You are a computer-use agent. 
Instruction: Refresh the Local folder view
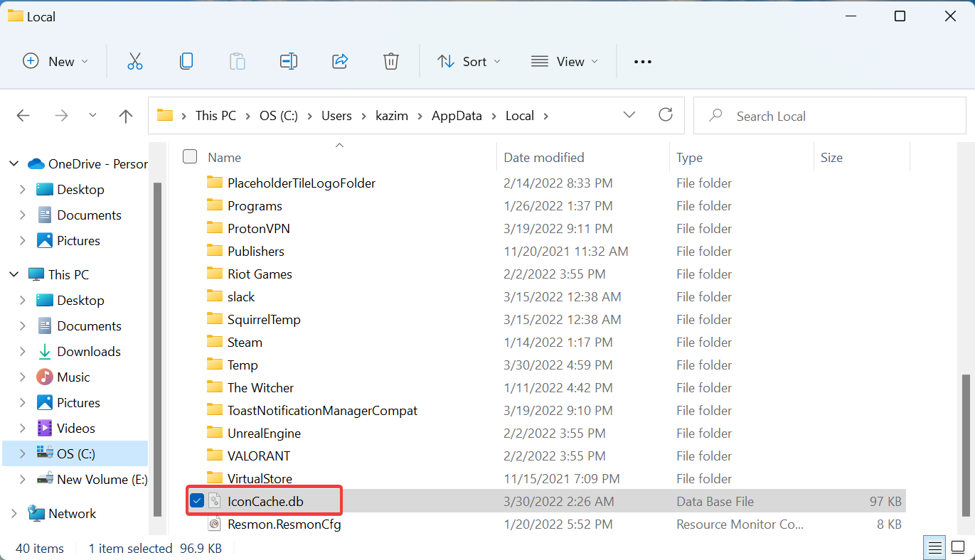666,114
